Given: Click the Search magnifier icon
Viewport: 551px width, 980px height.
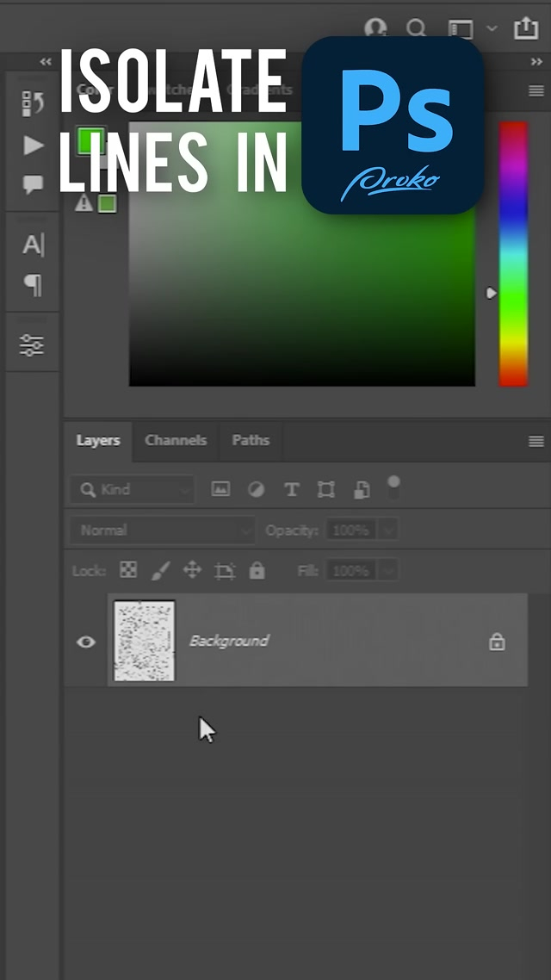Looking at the screenshot, I should (417, 28).
